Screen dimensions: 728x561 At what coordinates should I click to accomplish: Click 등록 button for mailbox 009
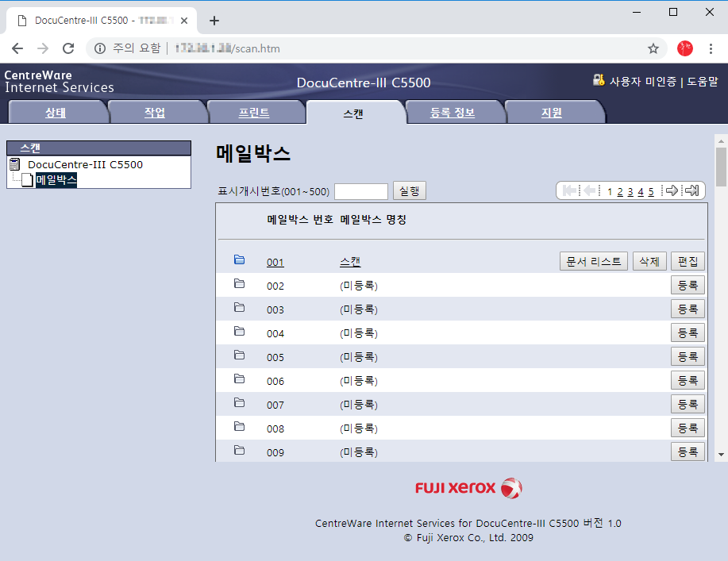pyautogui.click(x=688, y=451)
